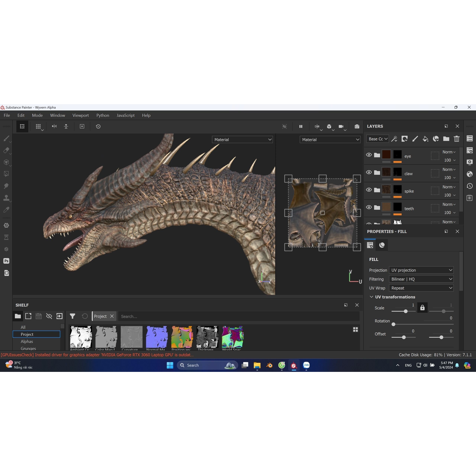Open the Texture Set Settings icon
476x476 pixels.
click(470, 150)
